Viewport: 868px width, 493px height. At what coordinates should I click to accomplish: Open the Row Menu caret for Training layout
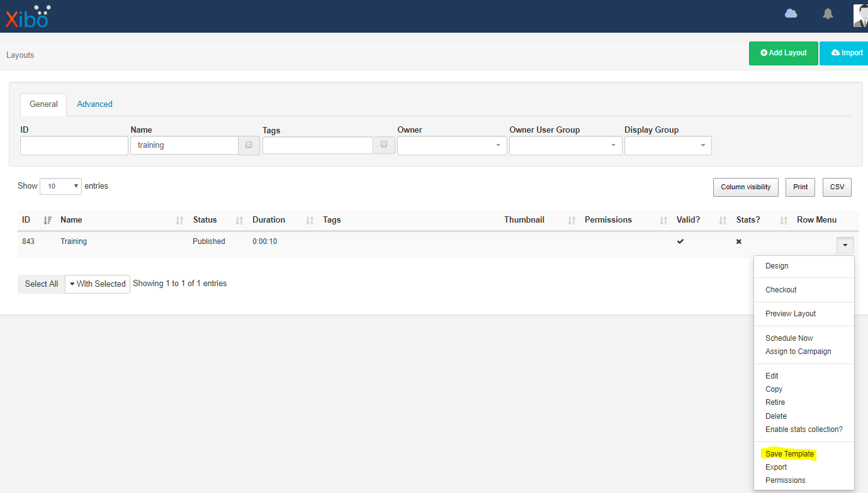click(845, 245)
